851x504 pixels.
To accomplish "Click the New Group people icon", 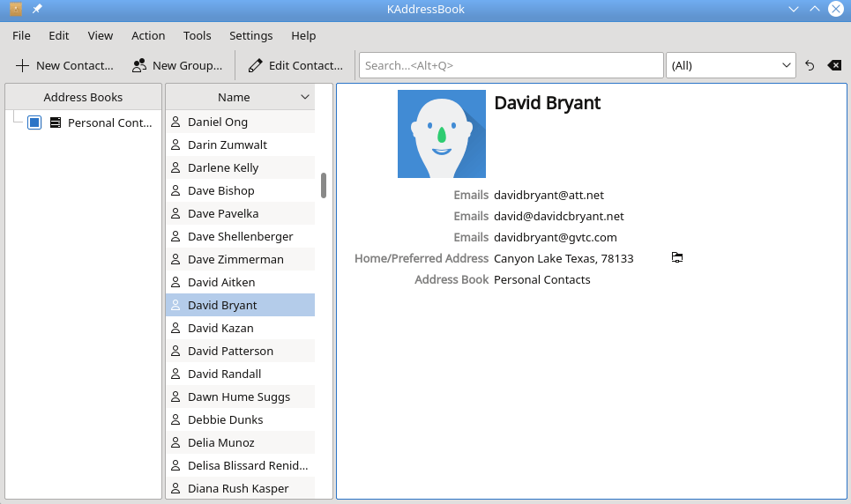I will pos(138,65).
